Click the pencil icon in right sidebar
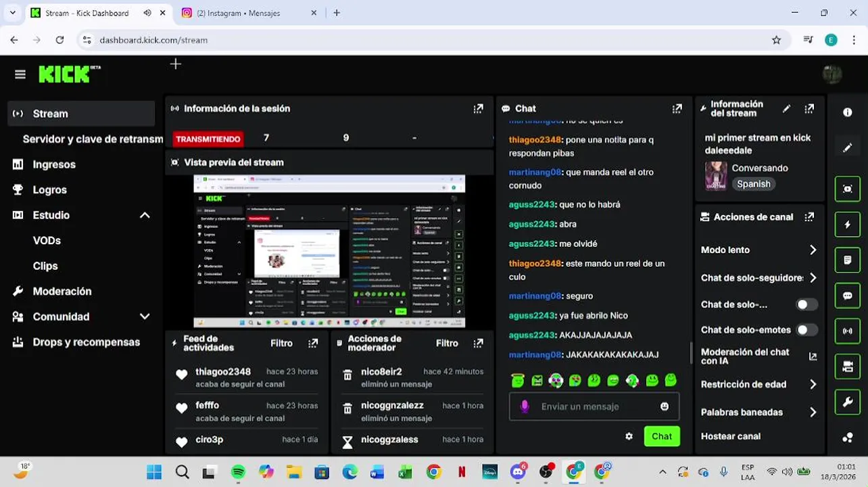 point(848,147)
